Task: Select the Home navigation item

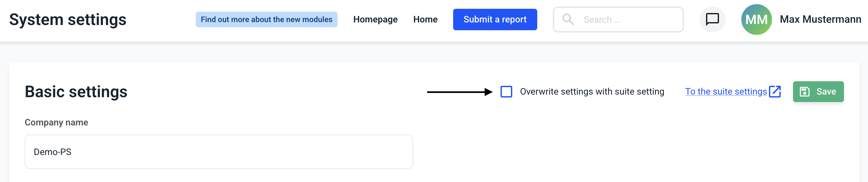Action: coord(425,19)
